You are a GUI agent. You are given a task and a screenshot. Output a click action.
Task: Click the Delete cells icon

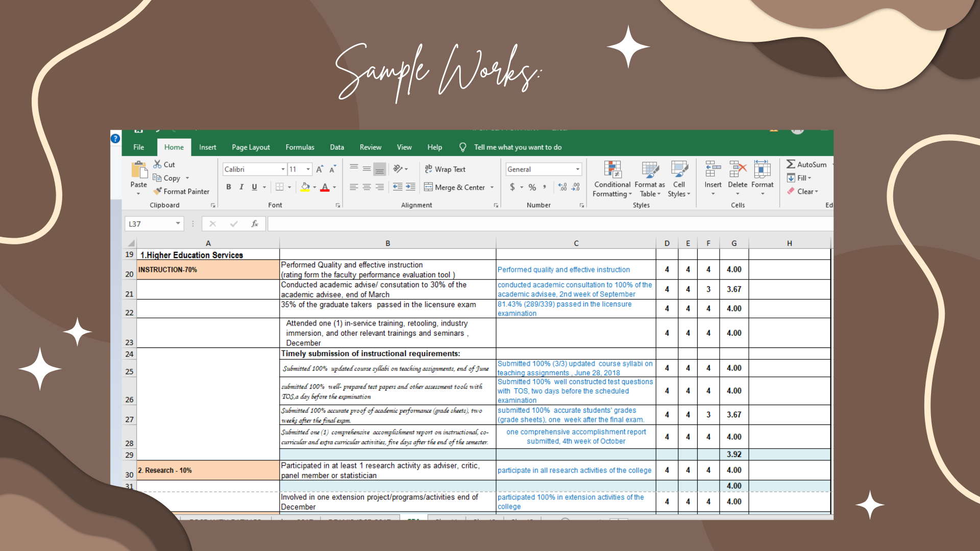point(738,169)
